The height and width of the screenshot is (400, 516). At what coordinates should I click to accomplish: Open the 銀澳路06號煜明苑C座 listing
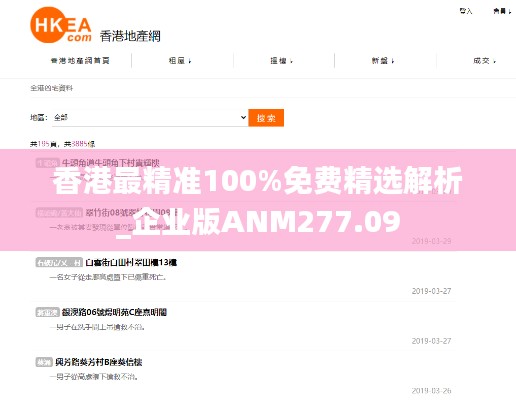[114, 312]
